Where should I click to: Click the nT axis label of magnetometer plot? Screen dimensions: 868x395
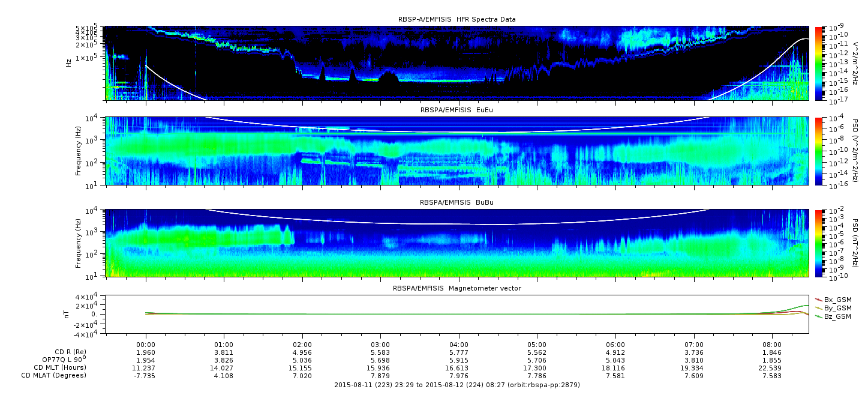[68, 314]
